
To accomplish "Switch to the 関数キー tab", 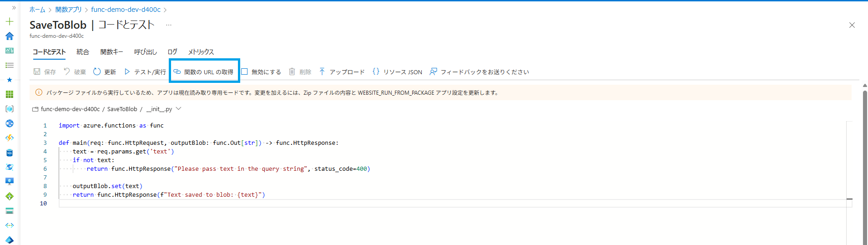I will coord(112,52).
